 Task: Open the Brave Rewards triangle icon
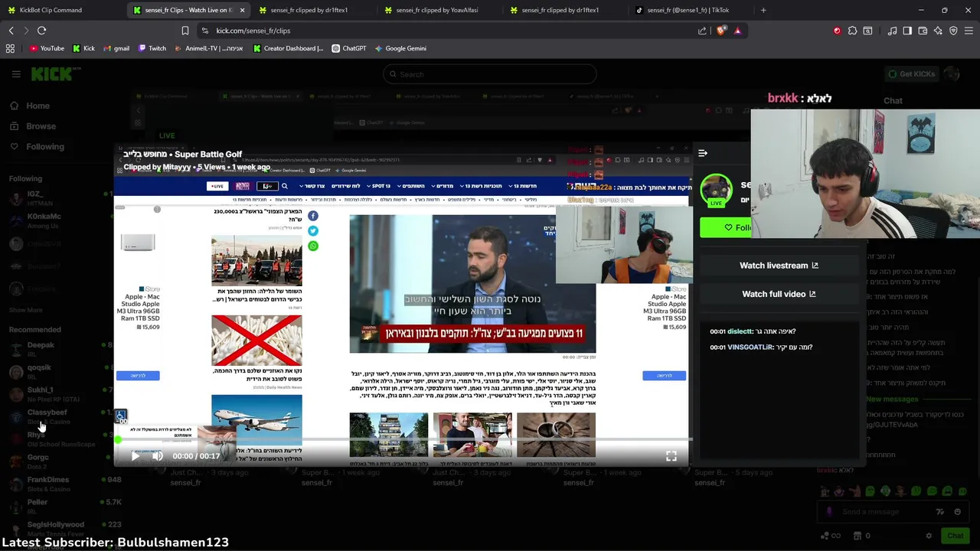[x=737, y=31]
